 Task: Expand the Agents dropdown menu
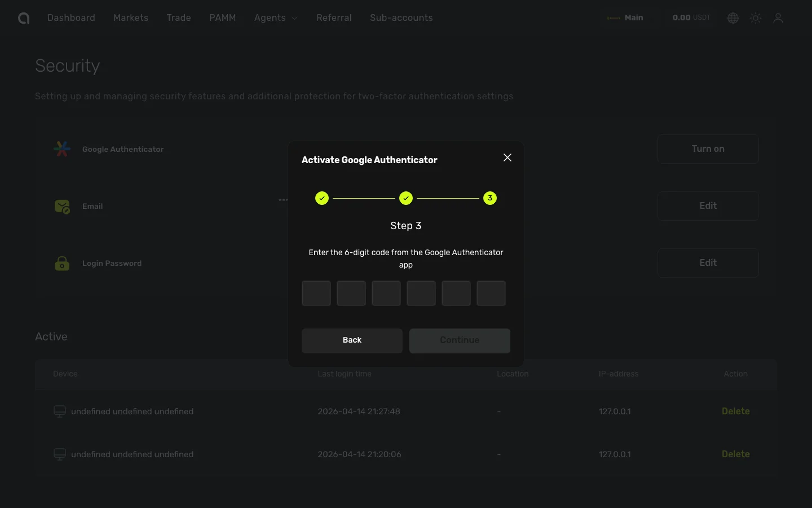tap(275, 17)
